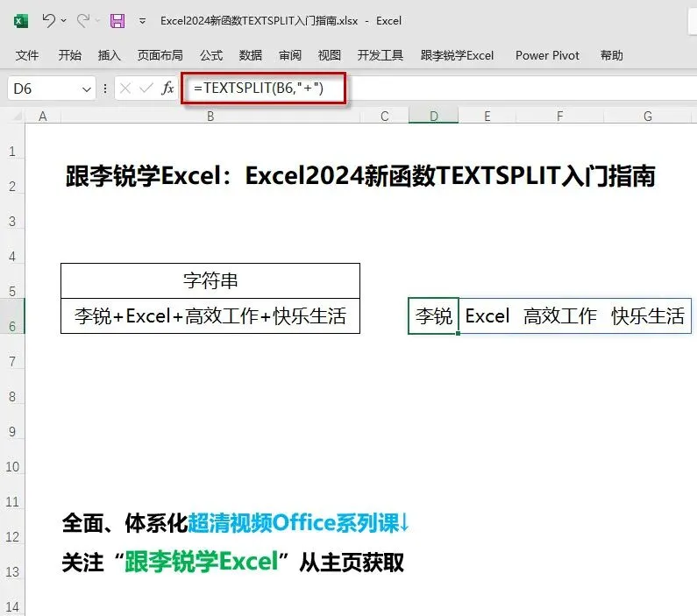
Task: Open the 帮助 ribbon tab
Action: [x=612, y=55]
